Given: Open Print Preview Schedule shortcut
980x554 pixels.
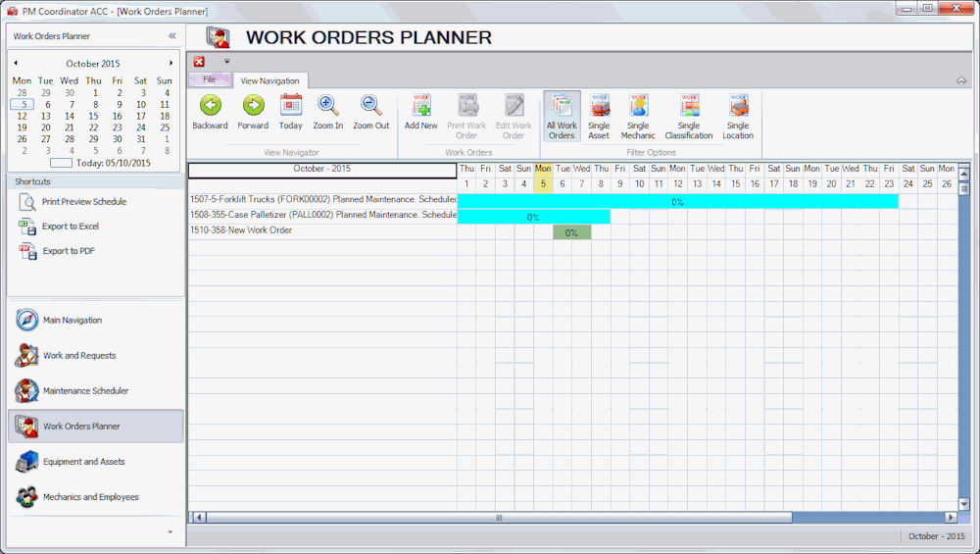Looking at the screenshot, I should pyautogui.click(x=84, y=202).
